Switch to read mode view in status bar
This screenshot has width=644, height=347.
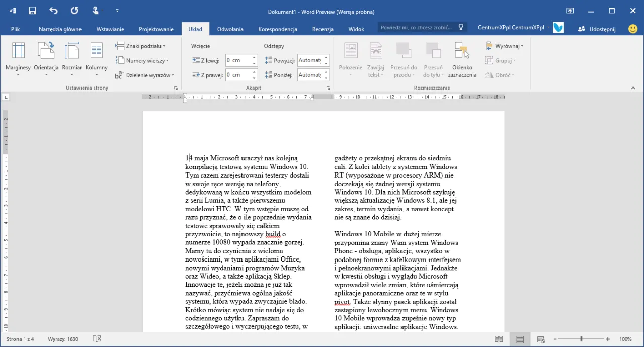pyautogui.click(x=499, y=339)
